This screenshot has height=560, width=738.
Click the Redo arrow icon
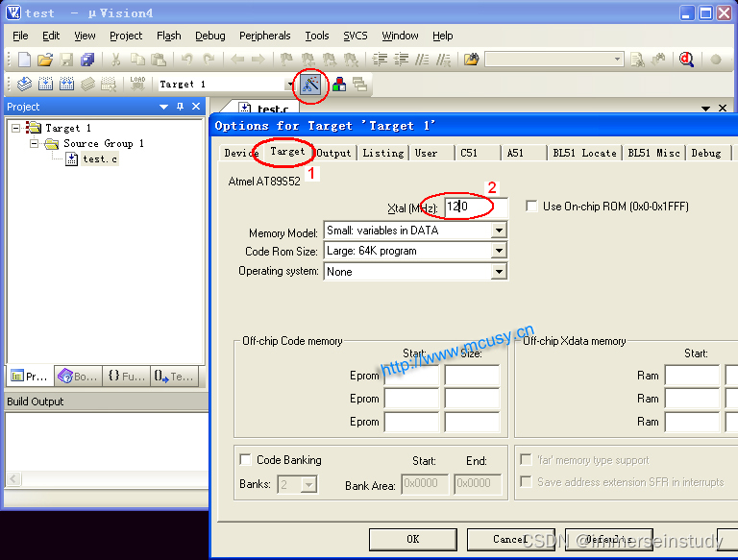point(209,60)
